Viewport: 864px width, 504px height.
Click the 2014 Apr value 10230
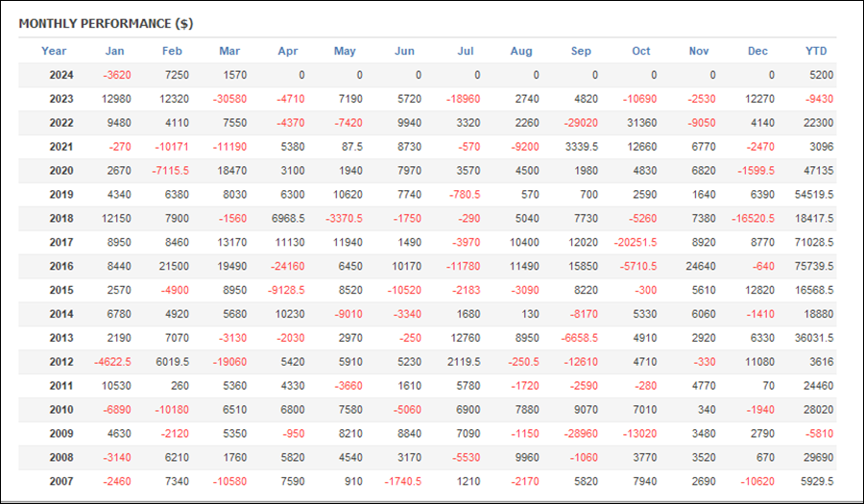point(290,314)
